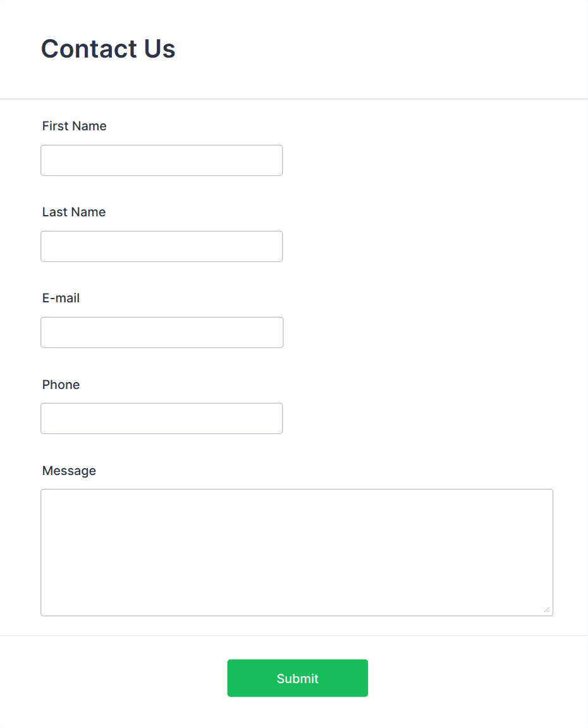The height and width of the screenshot is (728, 588).
Task: Select the Phone label
Action: (60, 385)
